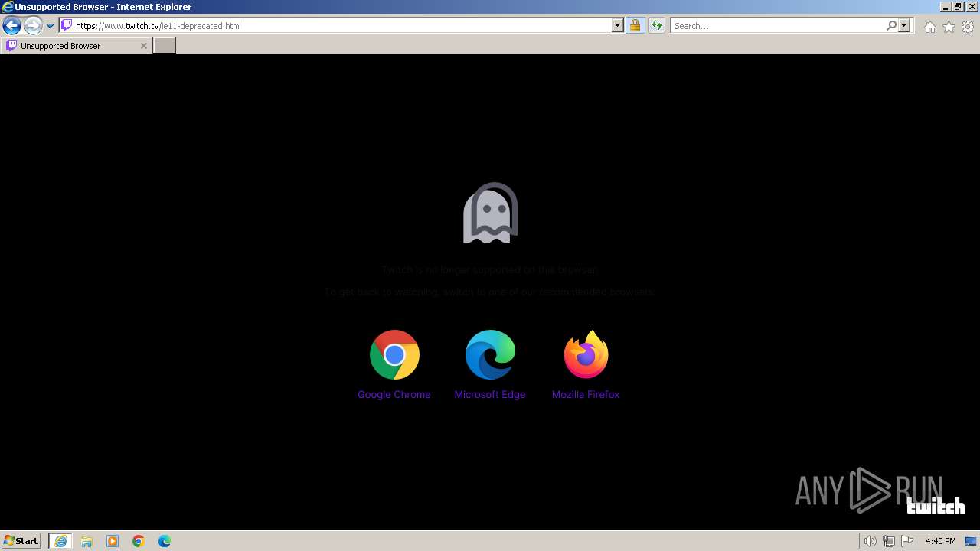This screenshot has width=980, height=551.
Task: Click the browser Forward arrow button
Action: (33, 25)
